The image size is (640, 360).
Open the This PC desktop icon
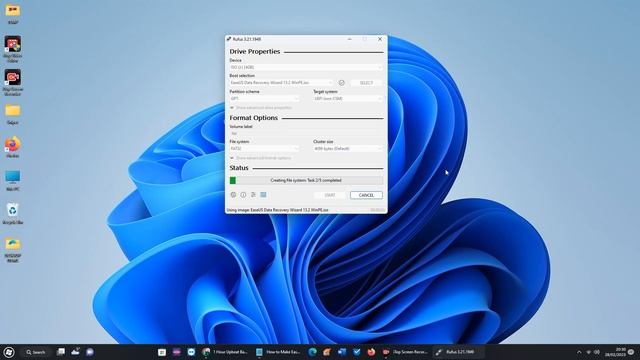(x=13, y=178)
